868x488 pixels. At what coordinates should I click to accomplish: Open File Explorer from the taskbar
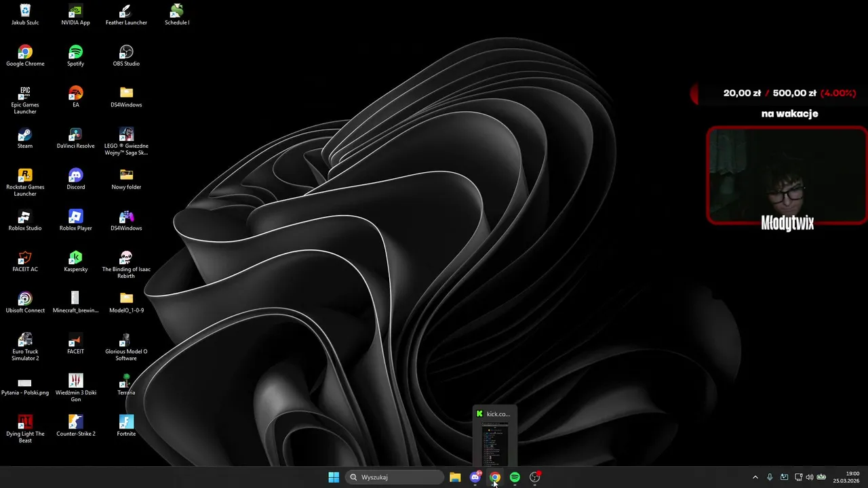455,477
